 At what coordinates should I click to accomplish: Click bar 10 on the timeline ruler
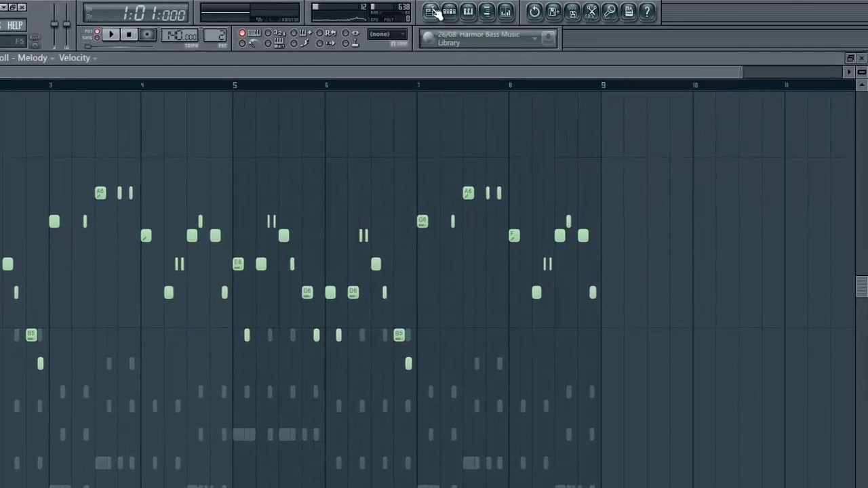(695, 85)
